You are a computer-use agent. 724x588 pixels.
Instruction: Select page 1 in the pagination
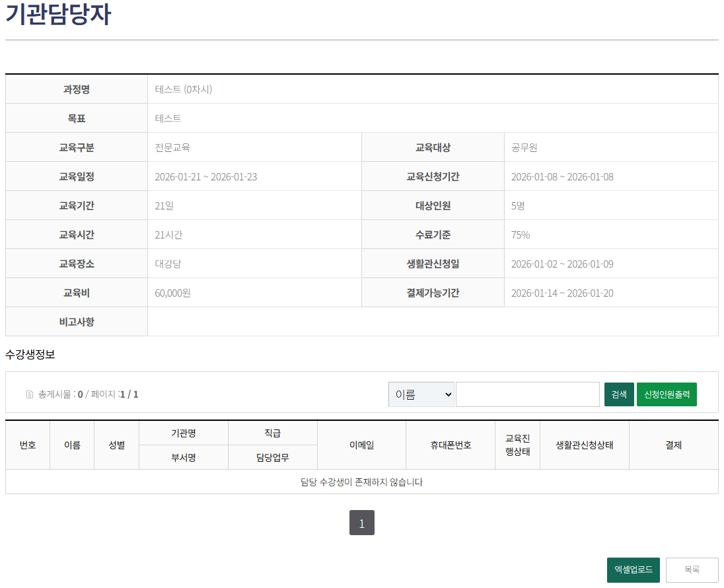click(361, 523)
